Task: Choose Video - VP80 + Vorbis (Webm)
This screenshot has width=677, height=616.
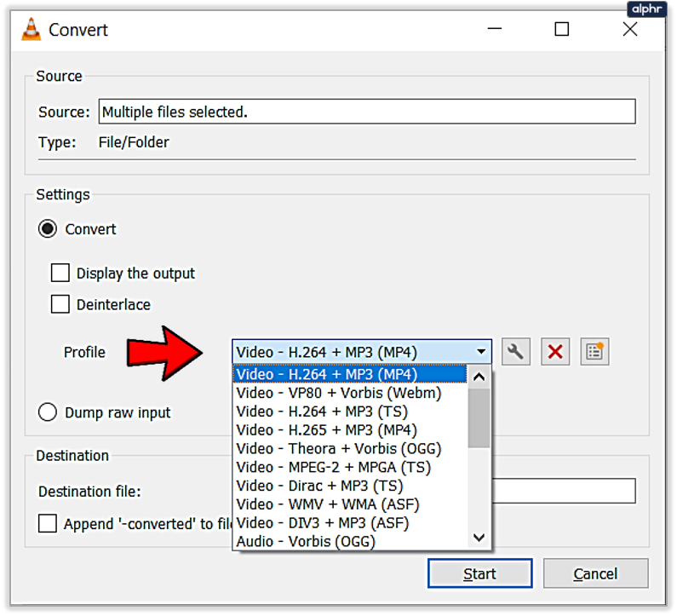Action: click(350, 393)
